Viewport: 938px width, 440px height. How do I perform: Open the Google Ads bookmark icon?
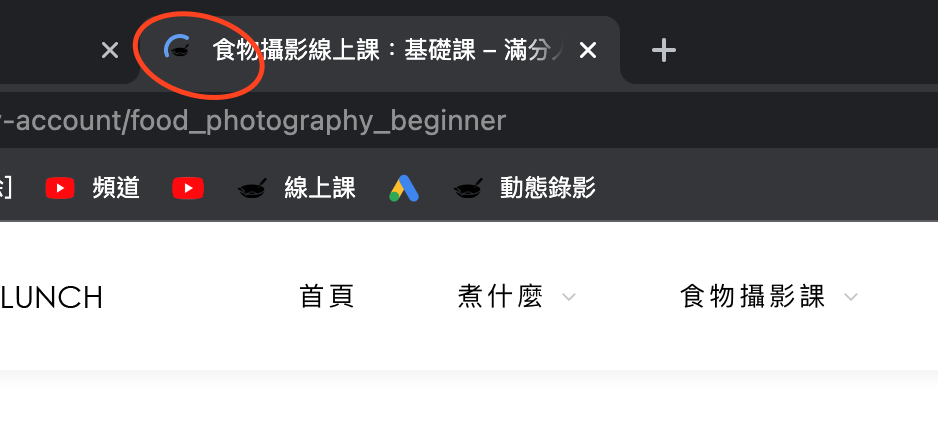tap(404, 188)
